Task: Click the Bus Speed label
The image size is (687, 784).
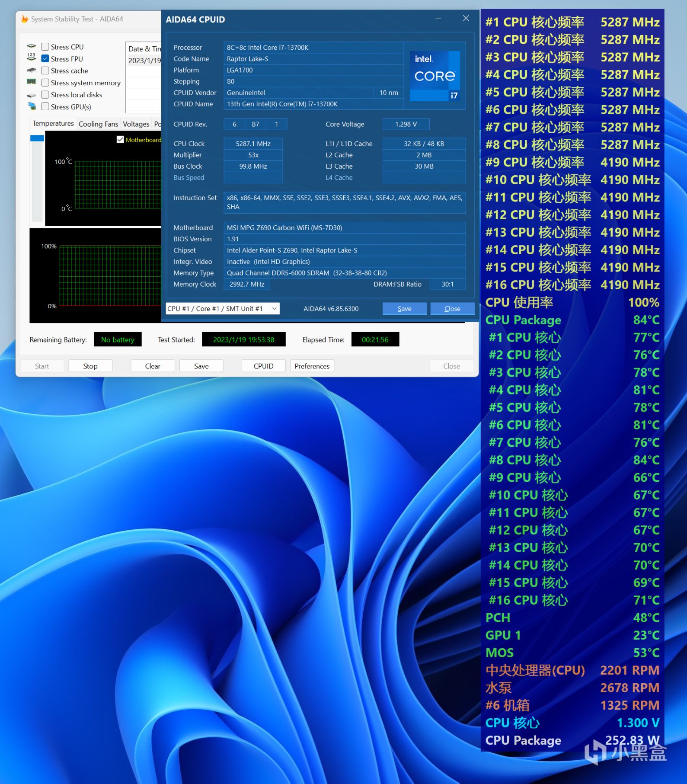Action: tap(189, 178)
